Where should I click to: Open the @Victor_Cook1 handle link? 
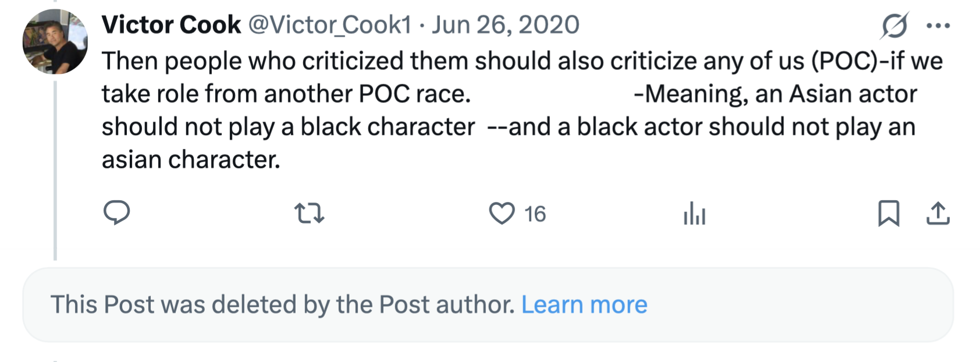coord(330,25)
